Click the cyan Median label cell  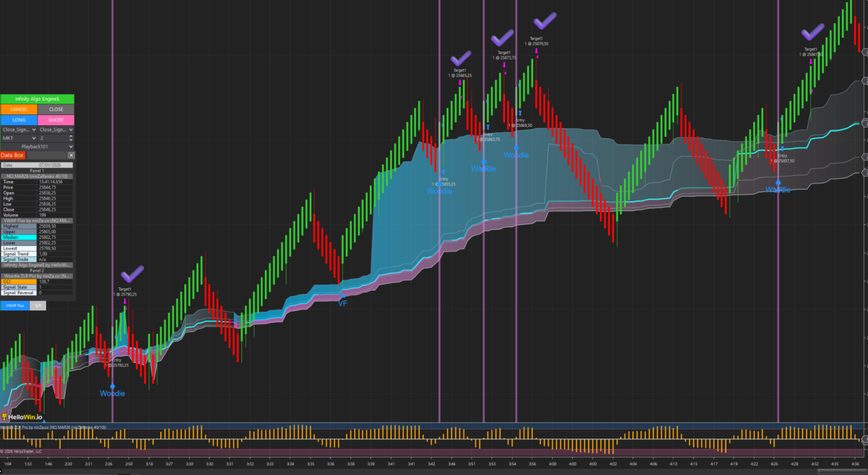pos(19,237)
